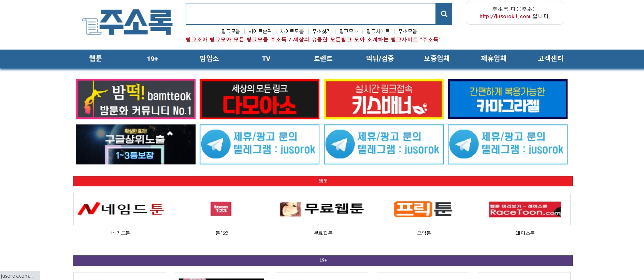Click the 툰123 text label
Image resolution: width=644 pixels, height=280 pixels.
[x=222, y=233]
